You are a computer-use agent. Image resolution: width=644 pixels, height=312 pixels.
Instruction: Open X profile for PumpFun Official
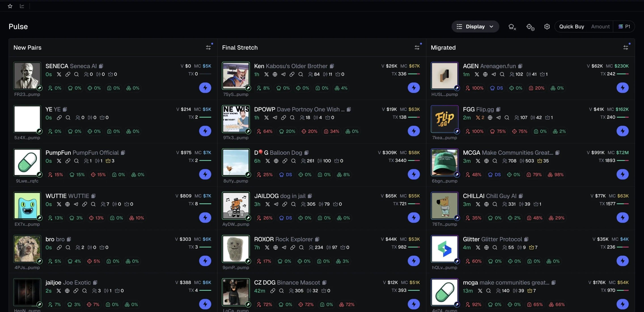coord(59,161)
